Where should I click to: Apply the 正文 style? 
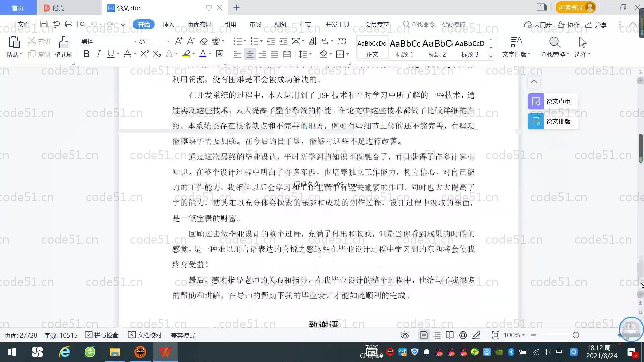(372, 48)
